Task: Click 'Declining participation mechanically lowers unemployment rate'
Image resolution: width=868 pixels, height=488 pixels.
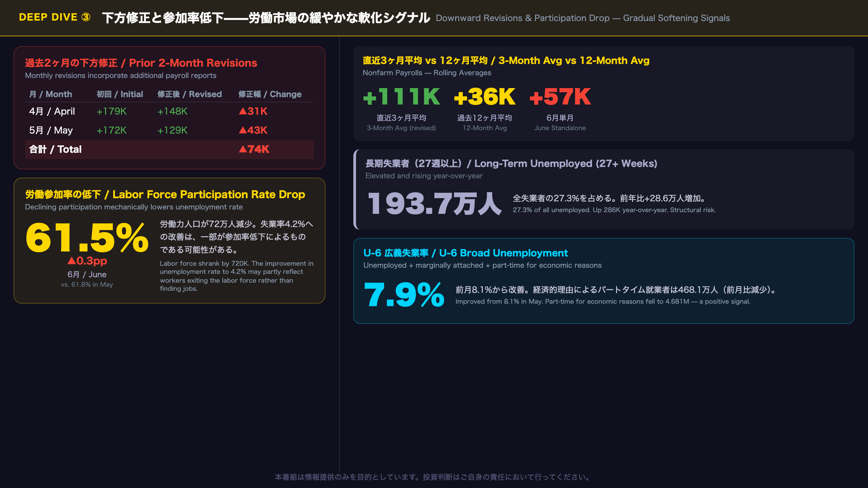Action: 134,207
